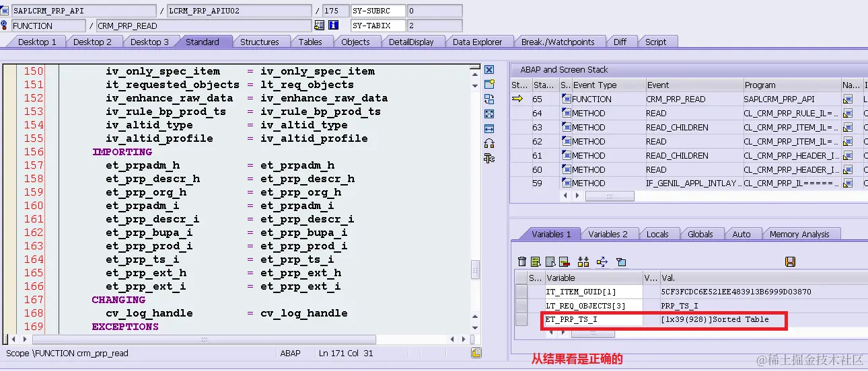Viewport: 868px width, 371px height.
Task: Select the row selector for LT_REQ_OBJECTS[3]
Action: 521,306
